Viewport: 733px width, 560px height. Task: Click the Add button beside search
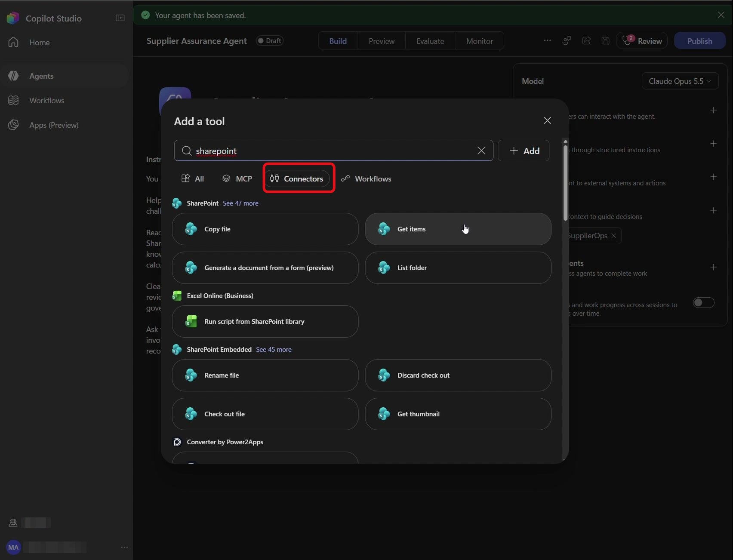pos(524,151)
